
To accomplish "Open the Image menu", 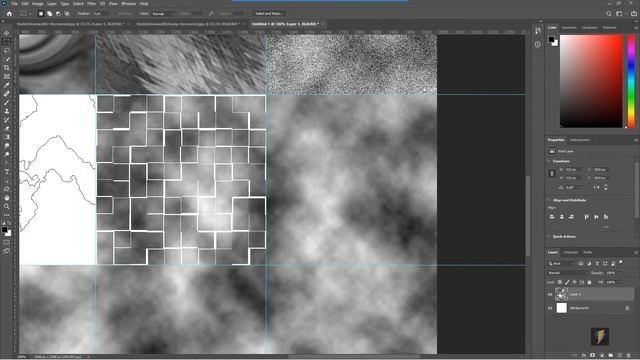I will coord(38,4).
